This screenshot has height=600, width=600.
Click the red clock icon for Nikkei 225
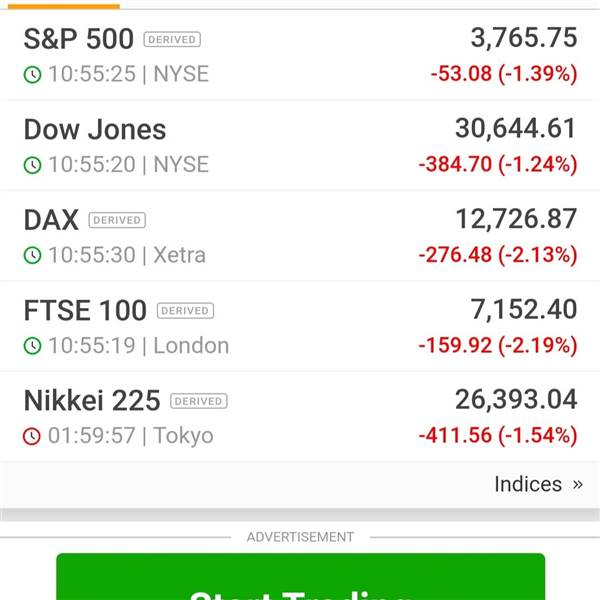click(32, 436)
